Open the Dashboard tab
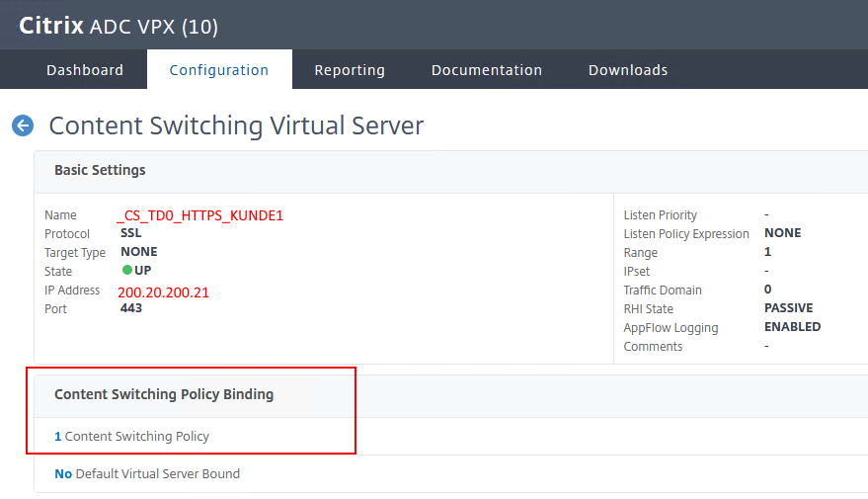The width and height of the screenshot is (868, 499). (85, 70)
